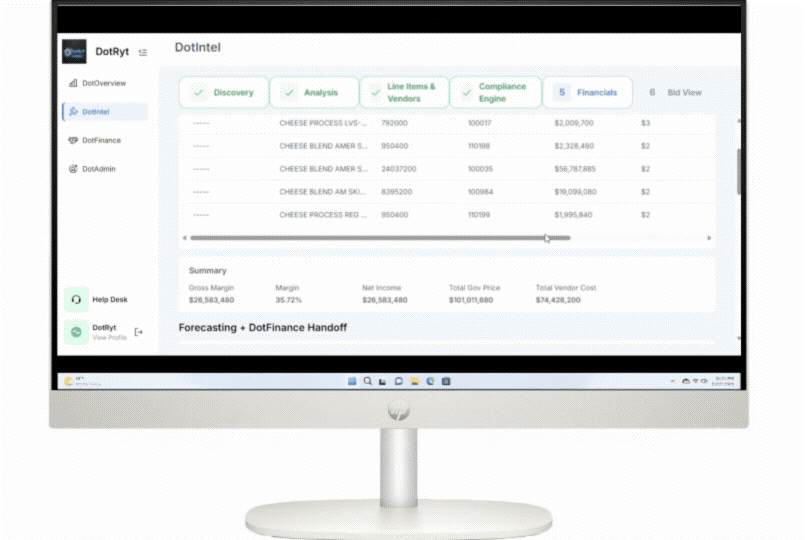This screenshot has width=805, height=540.
Task: Click the DotRyt profile avatar icon
Action: [x=76, y=332]
